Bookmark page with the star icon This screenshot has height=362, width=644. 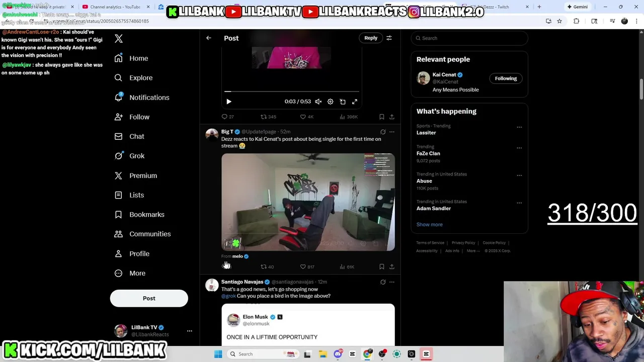559,21
